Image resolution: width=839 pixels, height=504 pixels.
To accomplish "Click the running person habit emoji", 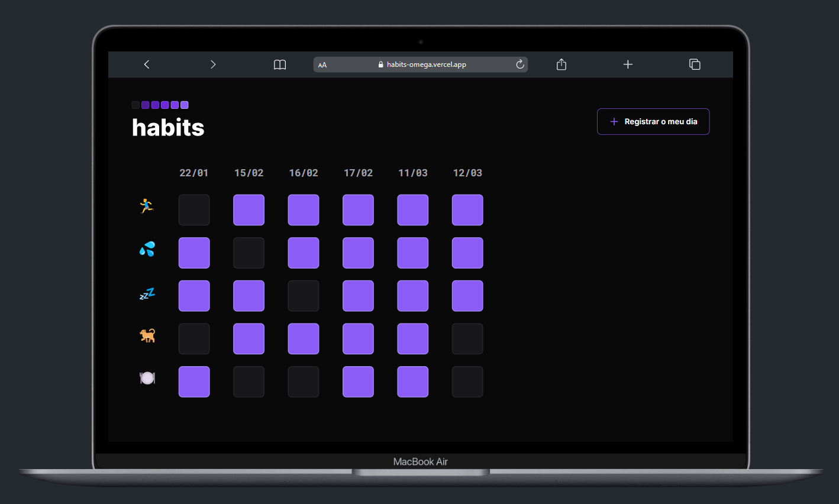I will point(147,206).
